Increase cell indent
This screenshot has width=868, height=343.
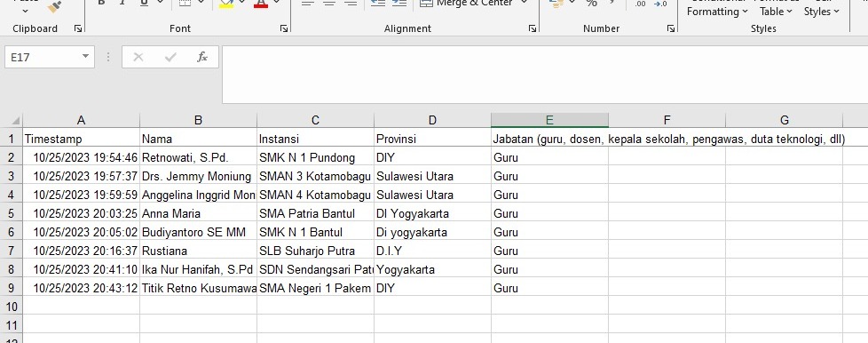tap(399, 4)
